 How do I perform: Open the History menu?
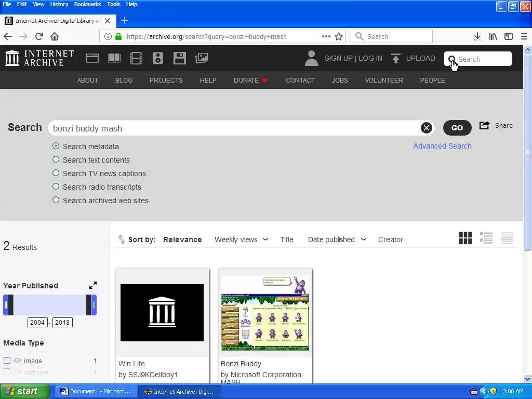(59, 4)
